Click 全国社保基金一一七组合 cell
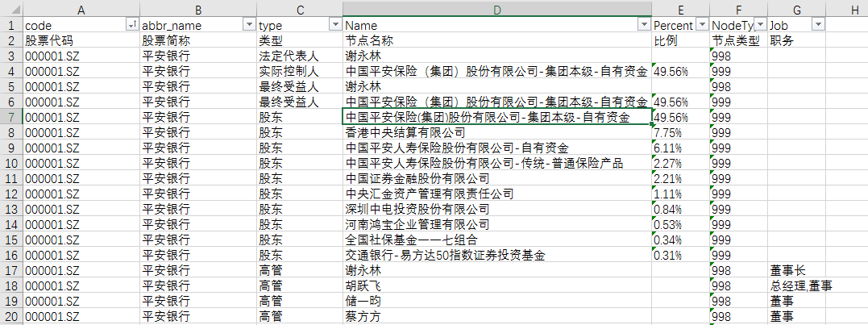 pos(497,240)
